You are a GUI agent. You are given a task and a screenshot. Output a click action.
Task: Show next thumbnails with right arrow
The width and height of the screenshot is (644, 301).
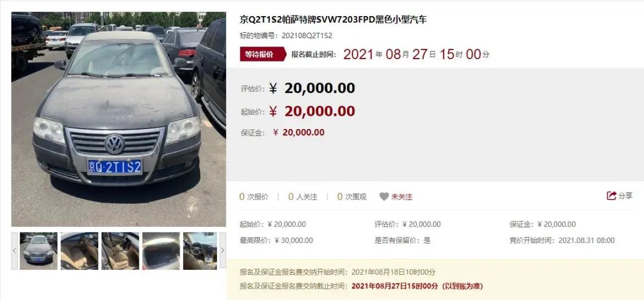click(x=222, y=251)
